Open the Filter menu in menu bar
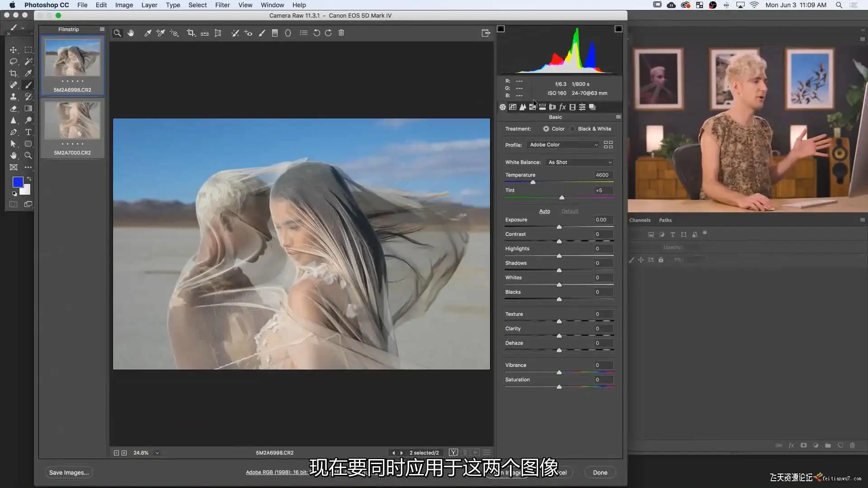Screen dimensions: 868x488 point(222,5)
